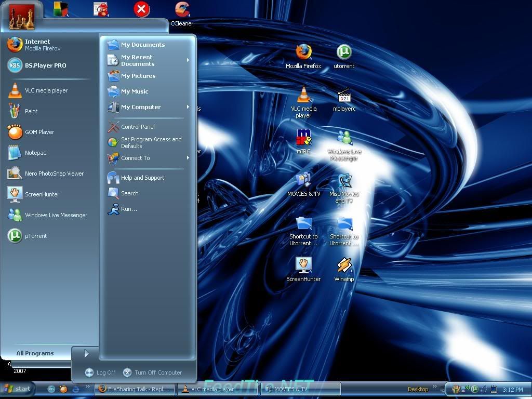Expand the Connect To submenu arrow

click(x=188, y=158)
